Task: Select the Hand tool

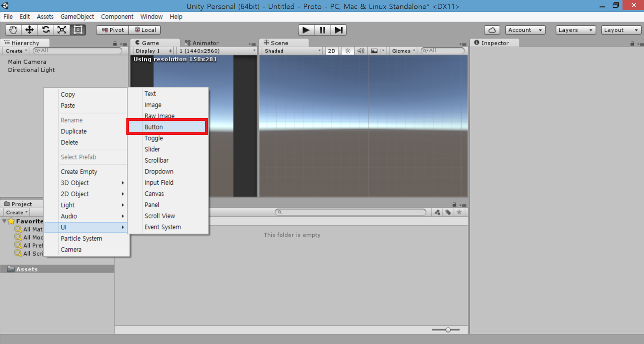Action: point(13,30)
